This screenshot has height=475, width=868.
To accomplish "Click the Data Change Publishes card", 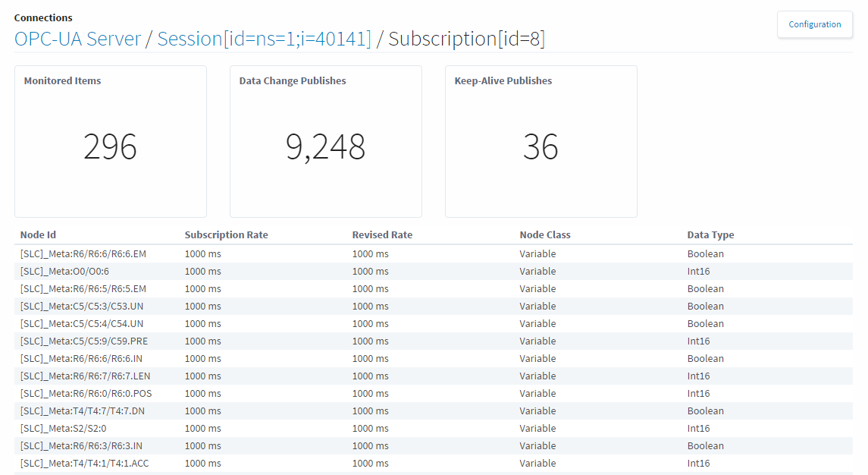I will 325,142.
